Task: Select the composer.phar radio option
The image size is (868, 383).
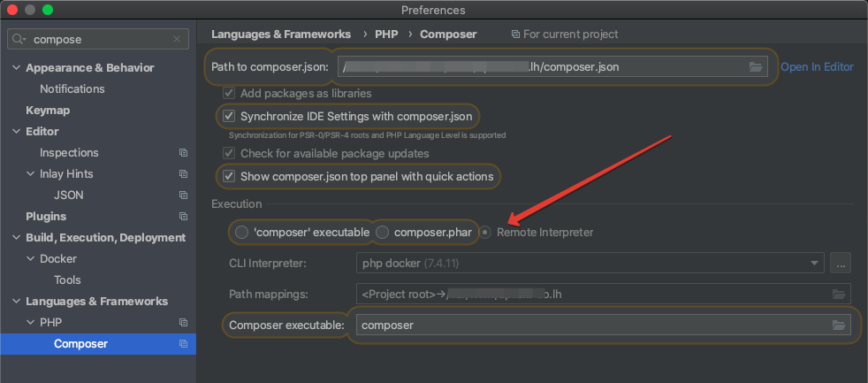Action: [382, 233]
